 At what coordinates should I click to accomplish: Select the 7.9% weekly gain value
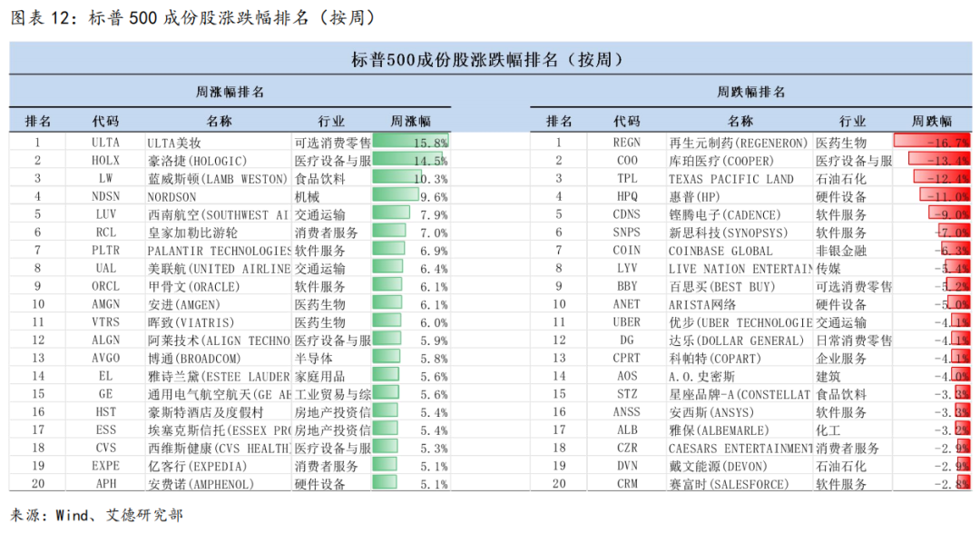(434, 214)
